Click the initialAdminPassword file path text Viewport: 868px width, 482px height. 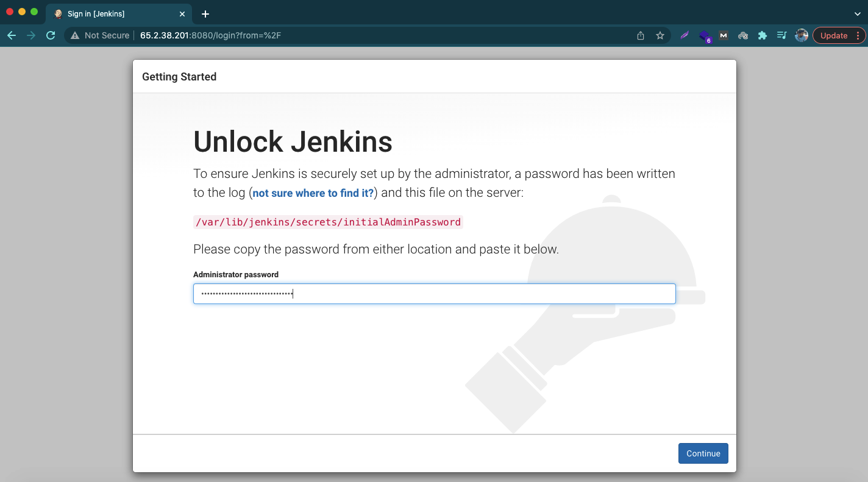328,222
